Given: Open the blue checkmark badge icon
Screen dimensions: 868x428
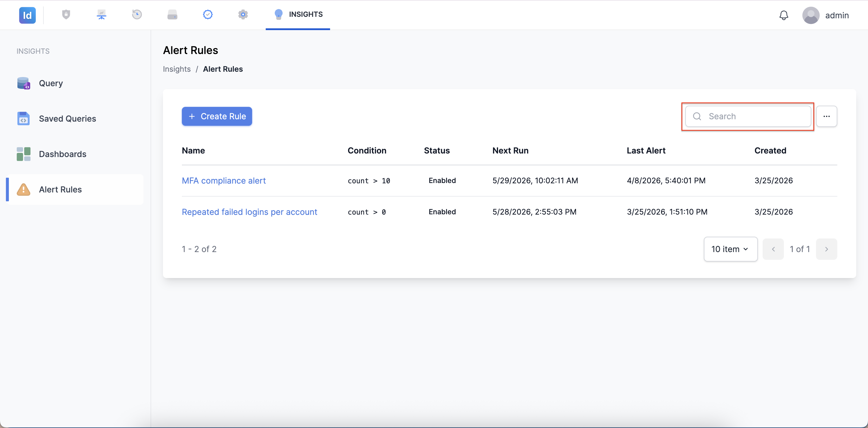Looking at the screenshot, I should 208,14.
